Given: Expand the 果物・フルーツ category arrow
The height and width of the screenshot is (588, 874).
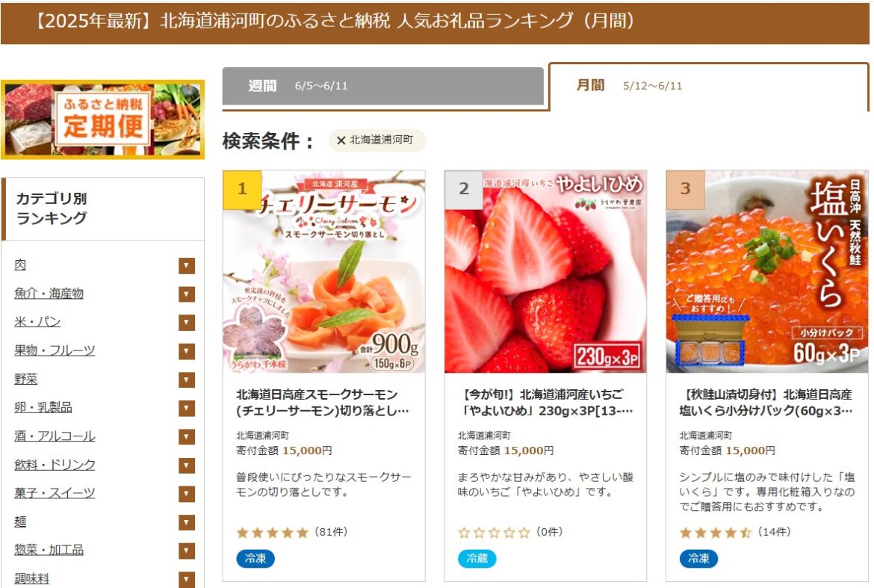Looking at the screenshot, I should tap(187, 351).
